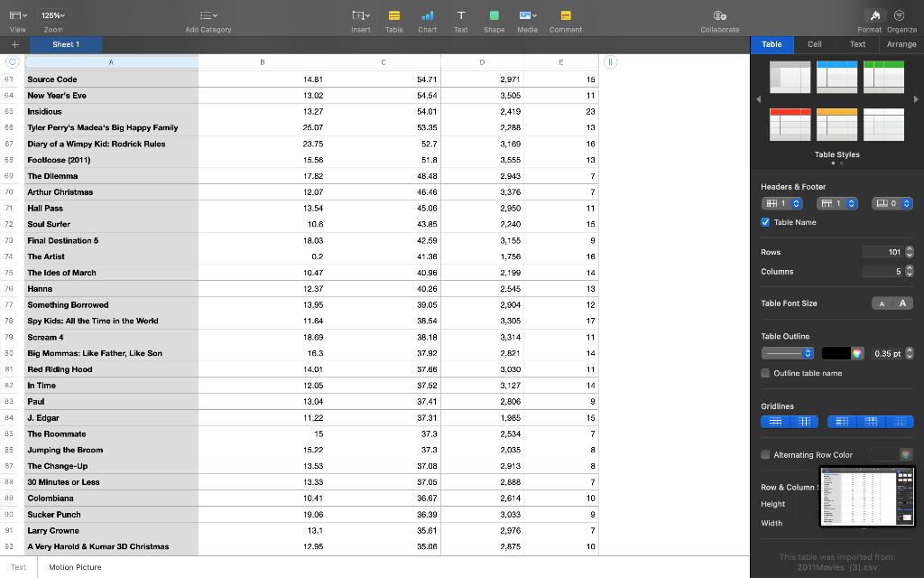Adjust the Rows stepper
Viewport: 924px width, 578px height.
coord(910,252)
